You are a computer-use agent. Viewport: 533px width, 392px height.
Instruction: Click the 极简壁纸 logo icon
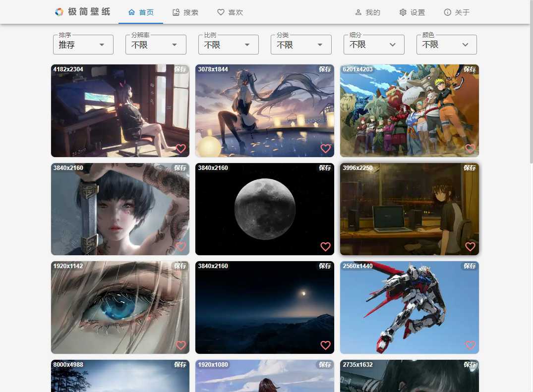point(59,12)
